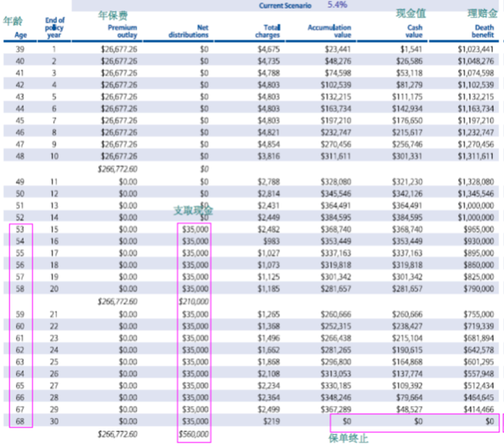Image resolution: width=504 pixels, height=448 pixels.
Task: Click death benefit $755,000 at age 59
Action: pos(479,314)
